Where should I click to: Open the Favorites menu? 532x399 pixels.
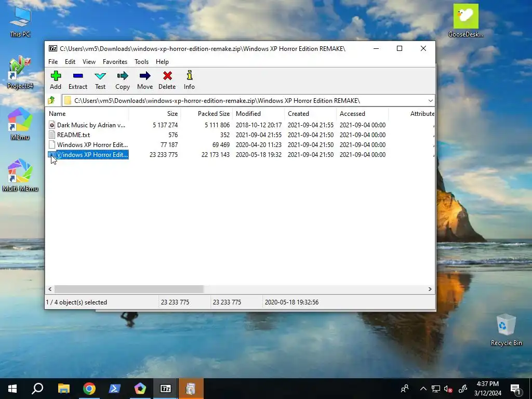[115, 62]
